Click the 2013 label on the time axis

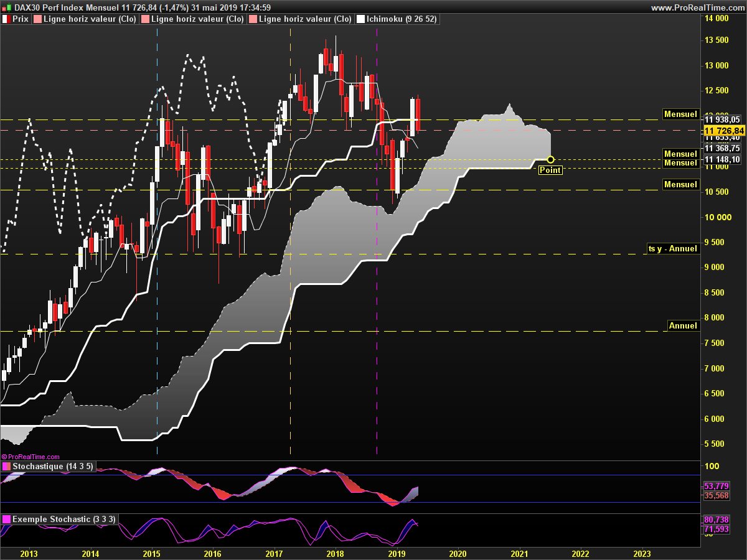(x=29, y=553)
